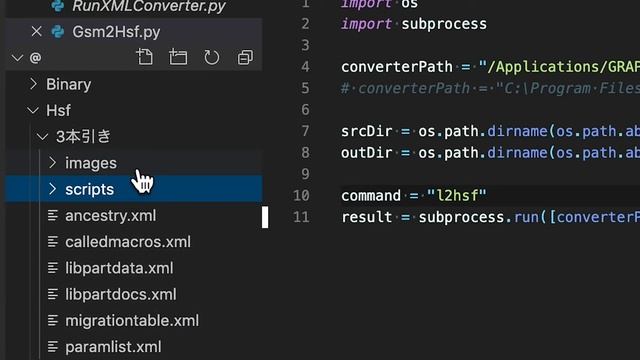
Task: Close the Gsm2Hsf.py open editor
Action: tap(36, 31)
